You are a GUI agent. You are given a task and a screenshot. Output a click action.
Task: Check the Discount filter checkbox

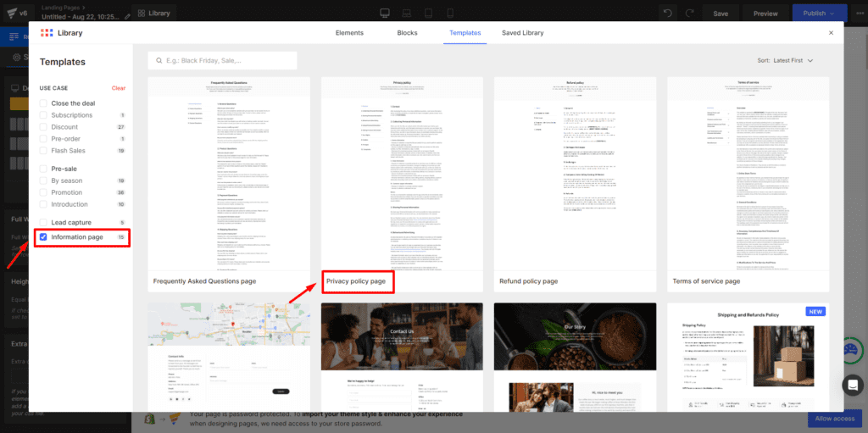(x=43, y=127)
